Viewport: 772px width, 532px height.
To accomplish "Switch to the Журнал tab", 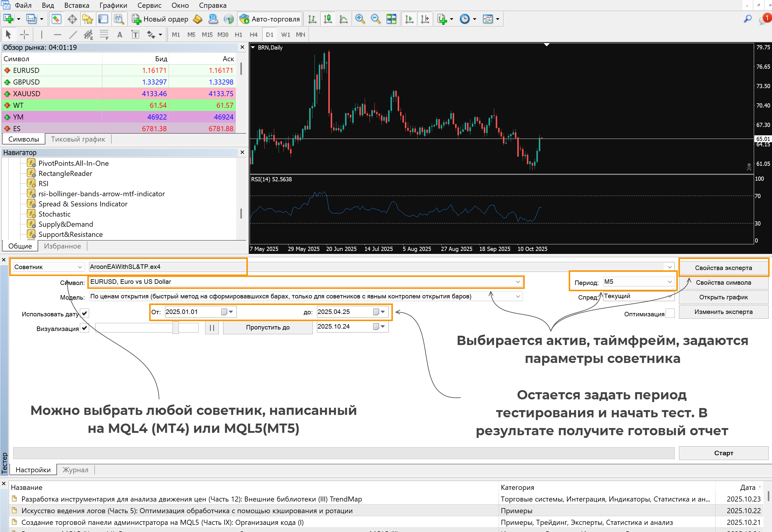I will 75,470.
